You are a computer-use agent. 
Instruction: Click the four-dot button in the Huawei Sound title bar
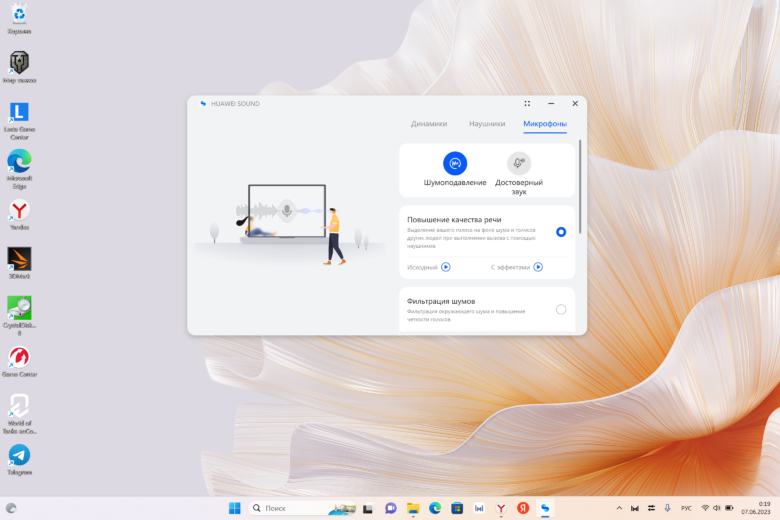click(527, 104)
